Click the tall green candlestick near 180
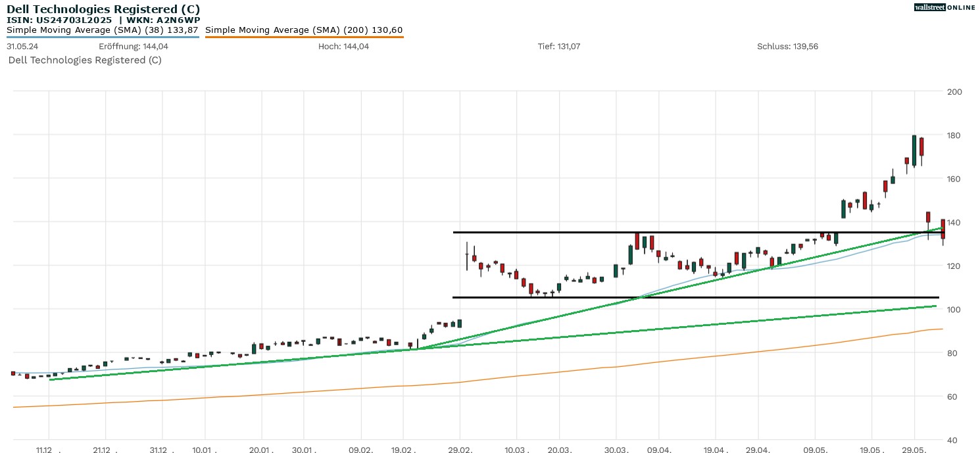Viewport: 980px width, 453px height. click(x=914, y=150)
